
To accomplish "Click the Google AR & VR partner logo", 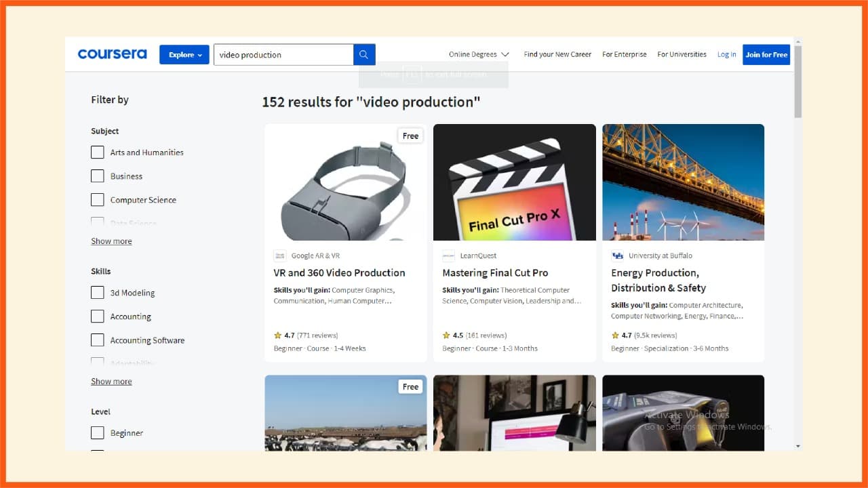I will click(x=280, y=256).
